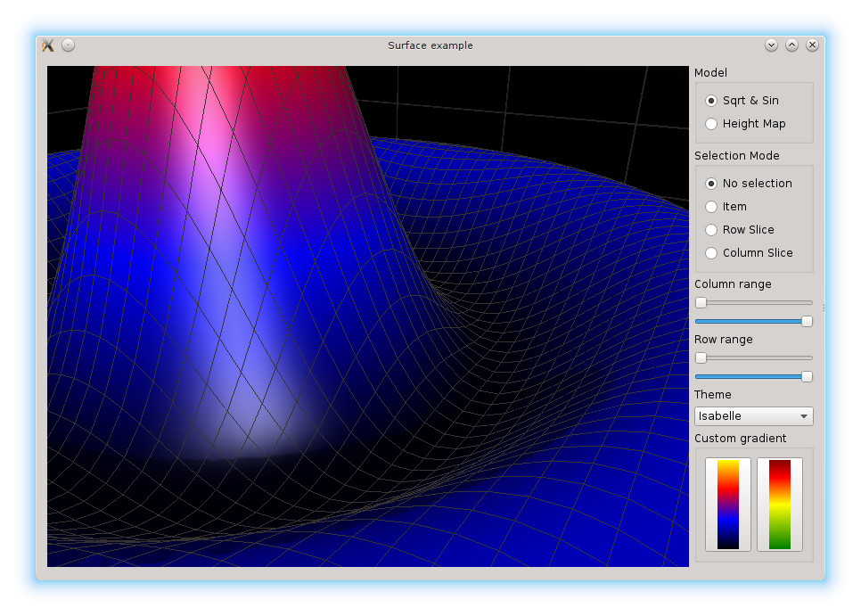This screenshot has width=861, height=616.
Task: Maximize the Surface example window
Action: pos(791,45)
